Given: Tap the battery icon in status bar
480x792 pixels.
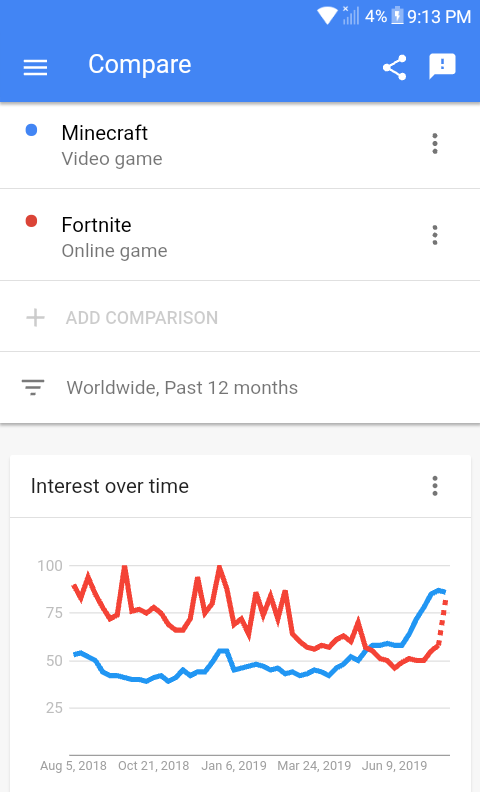Looking at the screenshot, I should tap(398, 16).
